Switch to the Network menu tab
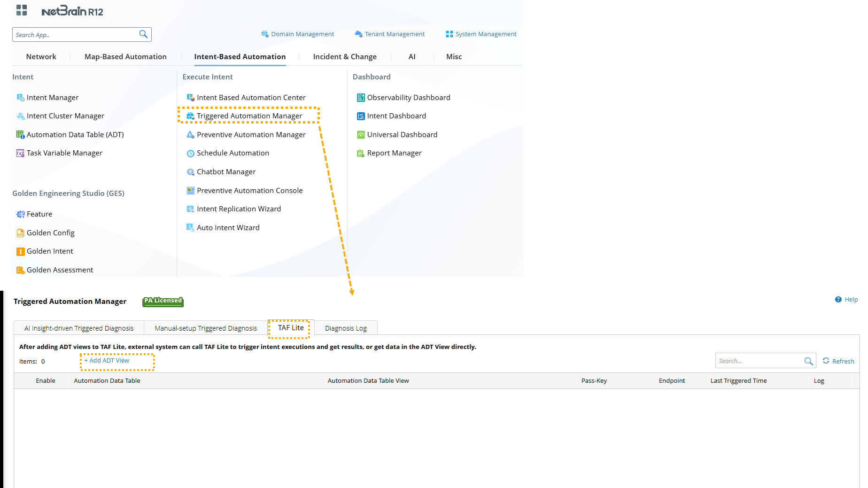 (x=41, y=57)
